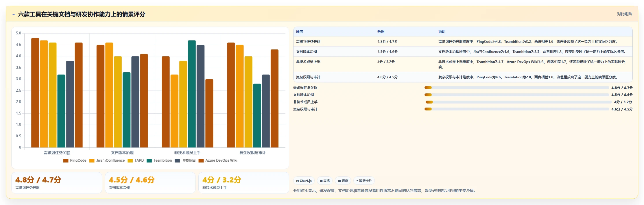Click the Chart.js tag chip
Image resolution: width=644 pixels, height=205 pixels.
[x=304, y=181]
